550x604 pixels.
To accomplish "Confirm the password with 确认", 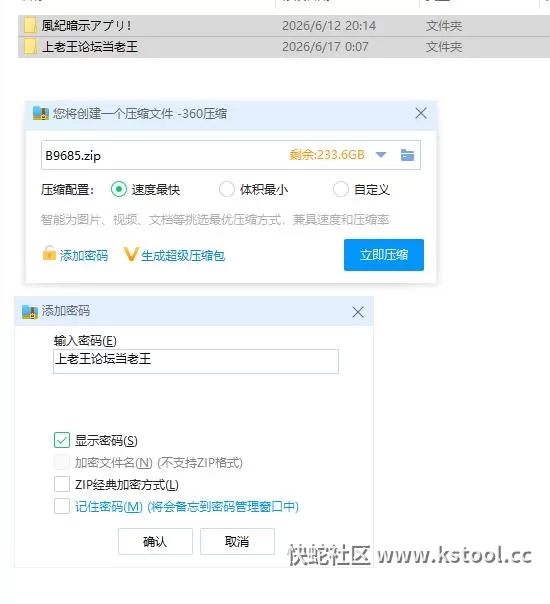I will (155, 542).
